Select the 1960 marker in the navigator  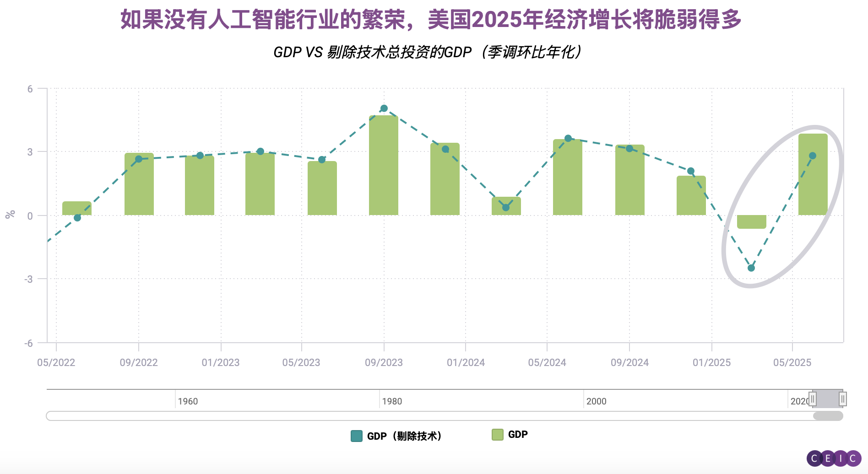pyautogui.click(x=188, y=401)
